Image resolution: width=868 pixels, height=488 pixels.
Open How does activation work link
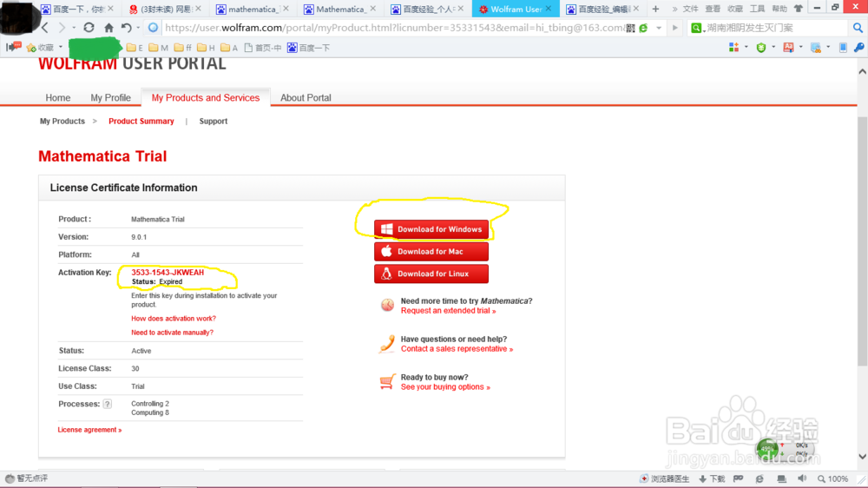pyautogui.click(x=174, y=319)
